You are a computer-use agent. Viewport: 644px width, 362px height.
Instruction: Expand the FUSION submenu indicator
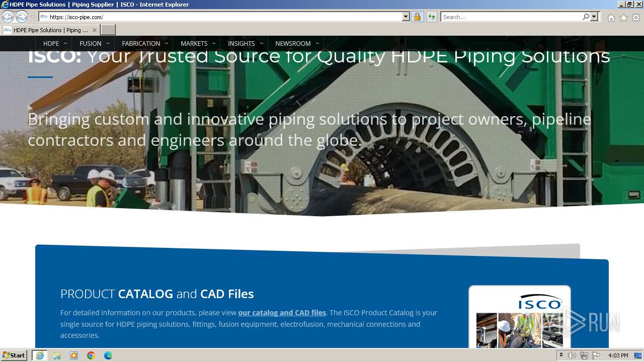pyautogui.click(x=108, y=43)
